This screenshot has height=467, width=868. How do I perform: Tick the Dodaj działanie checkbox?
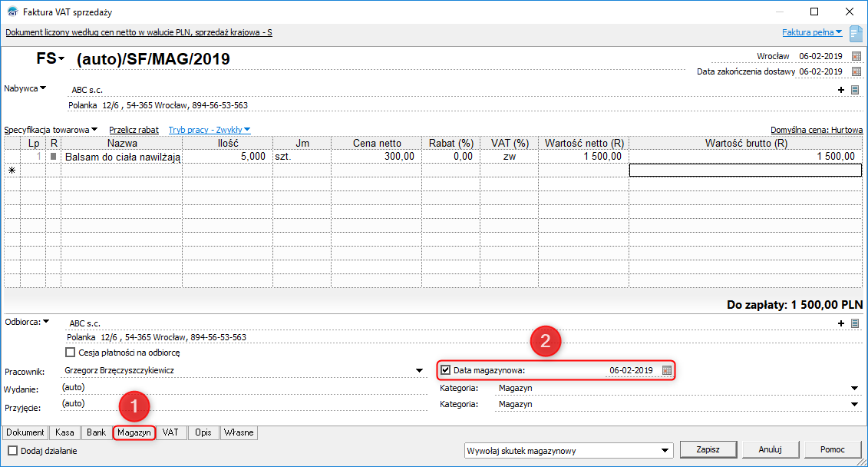12,451
